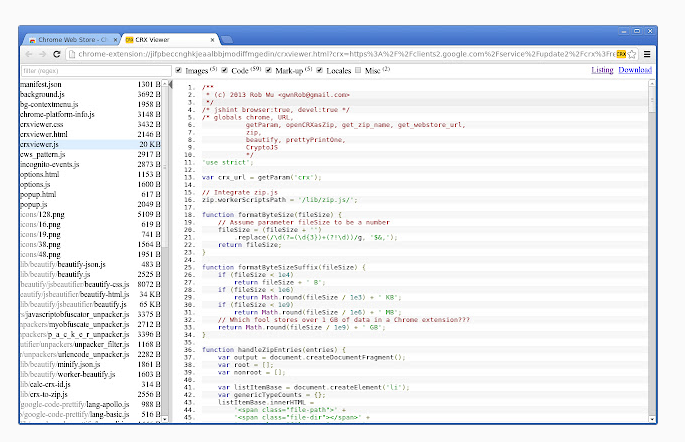The width and height of the screenshot is (685, 442).
Task: Open bg-contextmenu.js file
Action: [90, 104]
